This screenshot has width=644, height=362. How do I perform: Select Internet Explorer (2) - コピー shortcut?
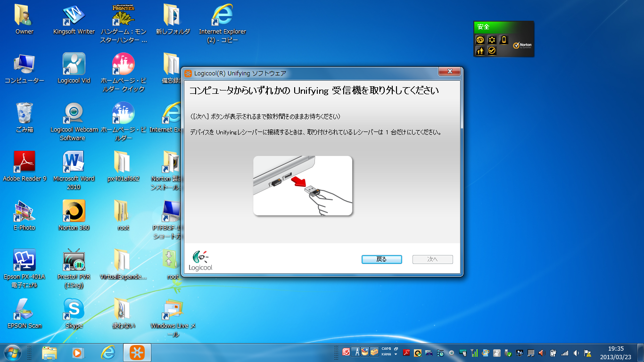[x=223, y=24]
